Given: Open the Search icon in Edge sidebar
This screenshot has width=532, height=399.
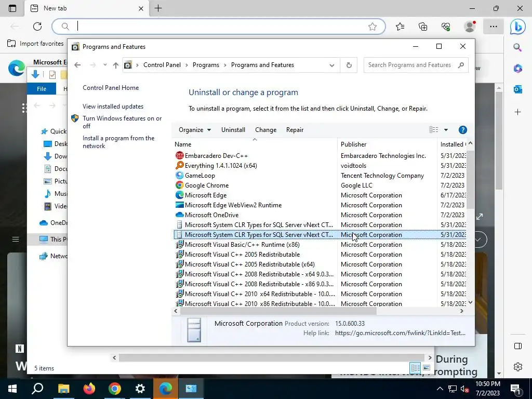Looking at the screenshot, I should click(518, 47).
